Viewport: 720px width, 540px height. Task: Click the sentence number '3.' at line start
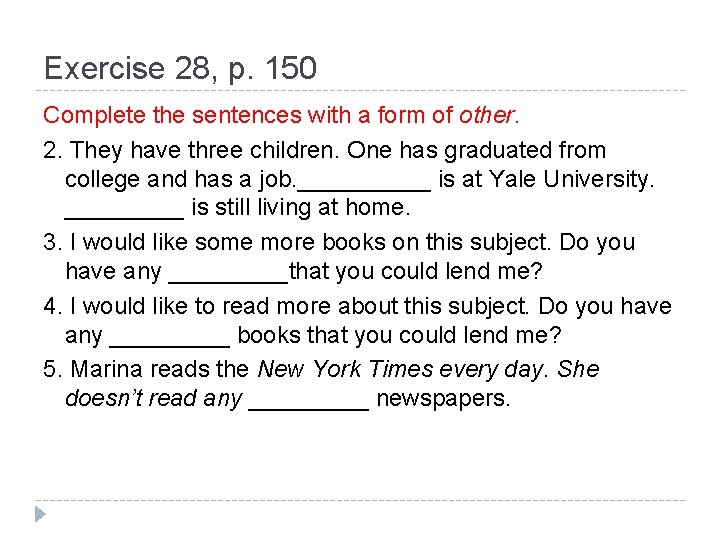coord(54,243)
